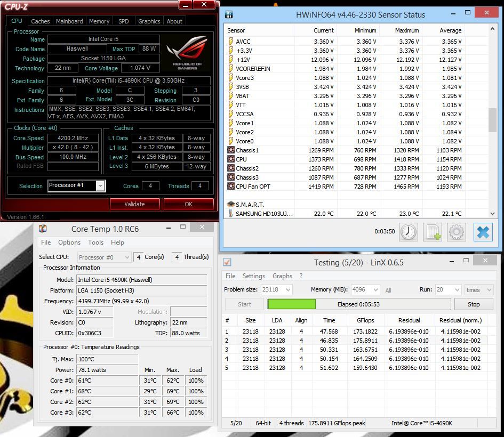Click the AVCC voltage sensor icon
Screen dimensions: 504x437
231,41
